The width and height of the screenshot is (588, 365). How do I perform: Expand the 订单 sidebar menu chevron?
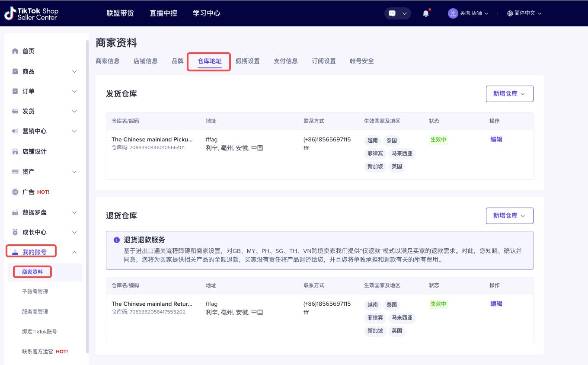[74, 91]
